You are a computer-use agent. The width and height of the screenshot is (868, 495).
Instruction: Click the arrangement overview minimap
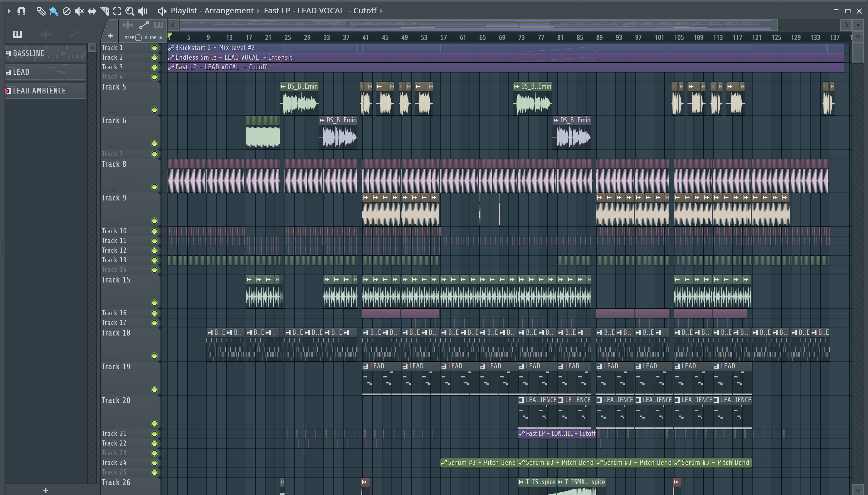click(478, 25)
